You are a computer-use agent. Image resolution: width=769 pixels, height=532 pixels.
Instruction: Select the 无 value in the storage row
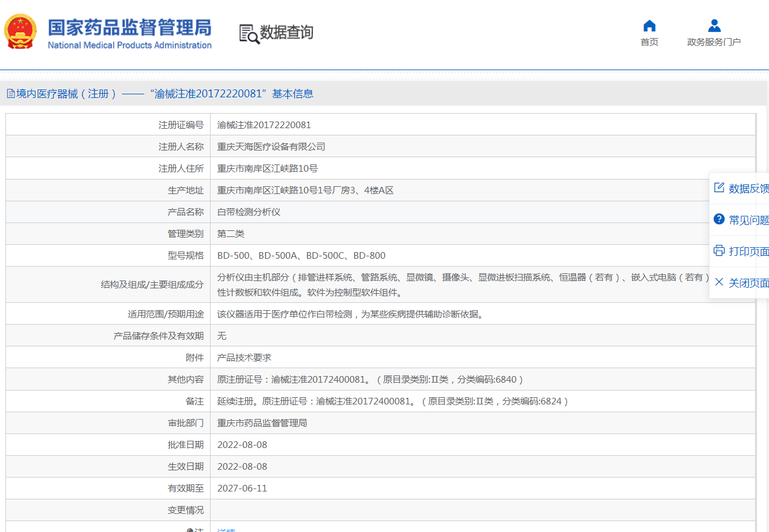pyautogui.click(x=221, y=336)
